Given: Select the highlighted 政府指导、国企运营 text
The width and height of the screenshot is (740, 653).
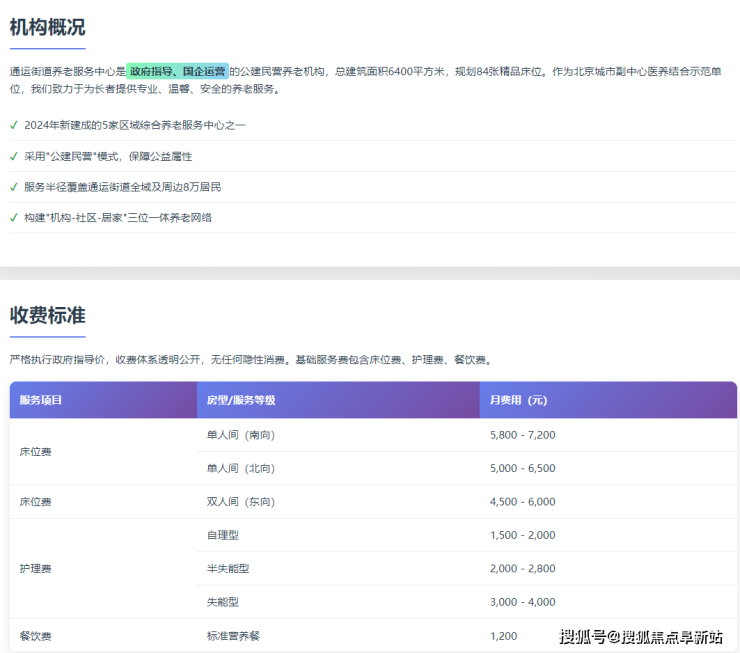Looking at the screenshot, I should pyautogui.click(x=177, y=72).
